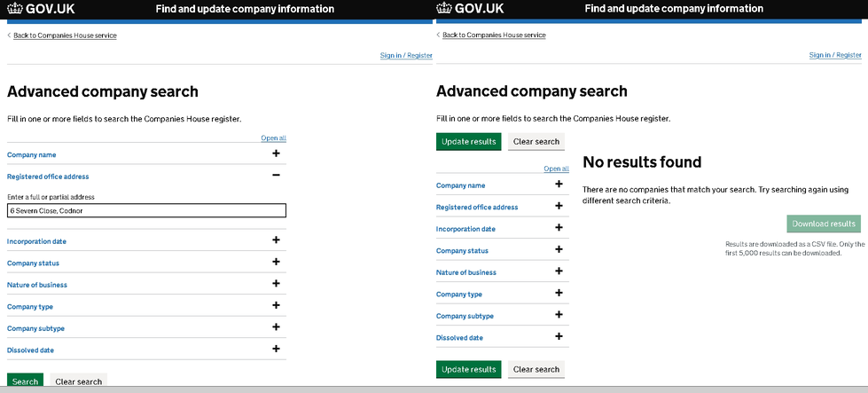Click the plus icon beside Incorporation date in the left form
868x393 pixels.
click(x=276, y=240)
